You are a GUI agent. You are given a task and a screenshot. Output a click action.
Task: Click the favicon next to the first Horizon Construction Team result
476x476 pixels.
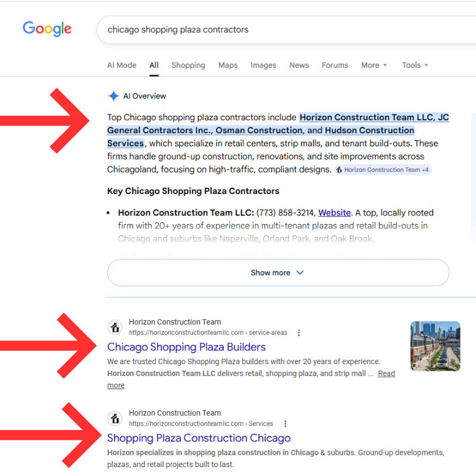coord(115,327)
